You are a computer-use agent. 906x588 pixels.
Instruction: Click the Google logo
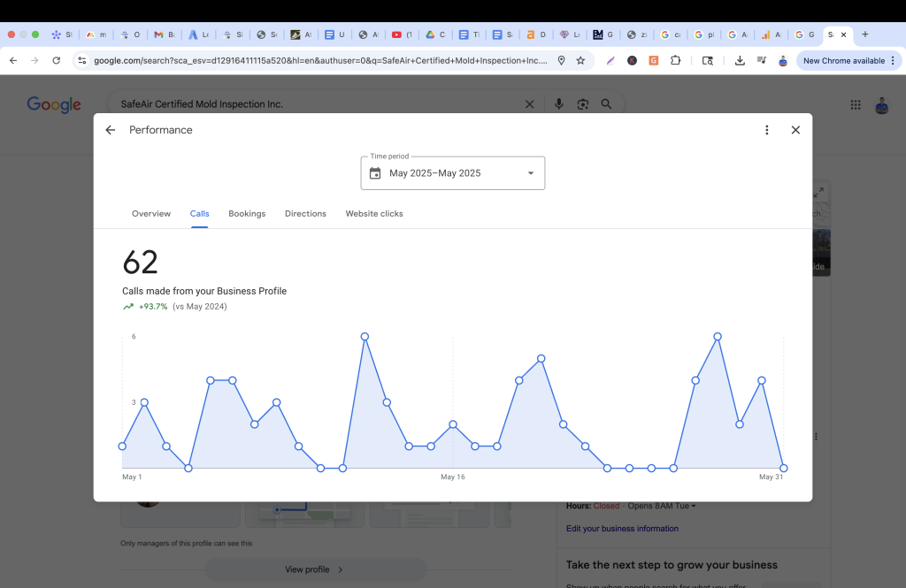click(54, 104)
